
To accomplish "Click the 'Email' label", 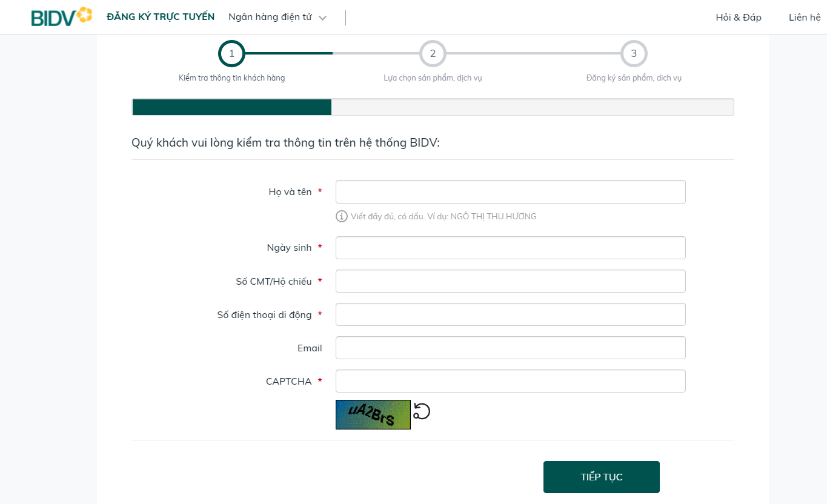I will 310,348.
